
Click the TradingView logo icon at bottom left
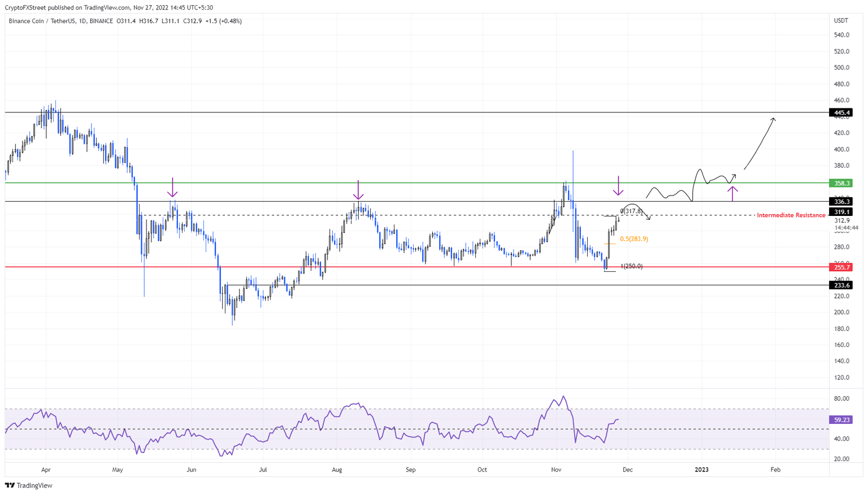[10, 485]
